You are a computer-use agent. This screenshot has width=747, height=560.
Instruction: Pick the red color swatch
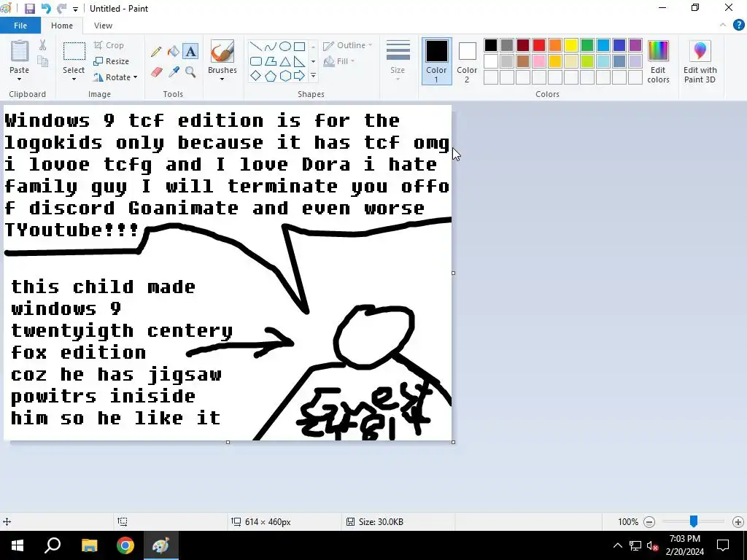tap(539, 45)
